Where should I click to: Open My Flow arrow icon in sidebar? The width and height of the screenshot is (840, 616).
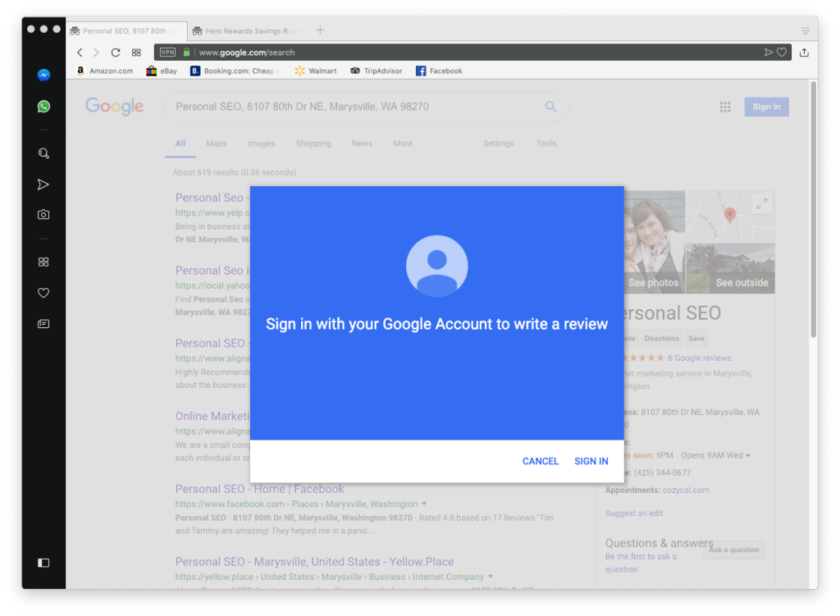[x=43, y=185]
